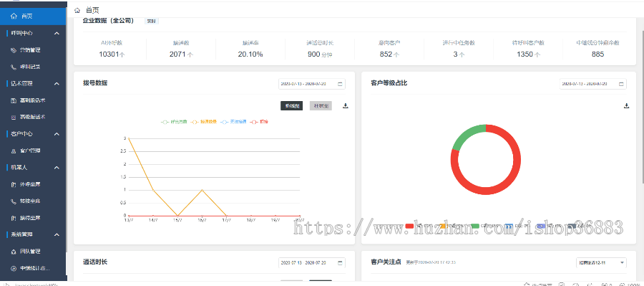This screenshot has height=286, width=644.
Task: Click the 接通率 value 20.10%
Action: (250, 54)
